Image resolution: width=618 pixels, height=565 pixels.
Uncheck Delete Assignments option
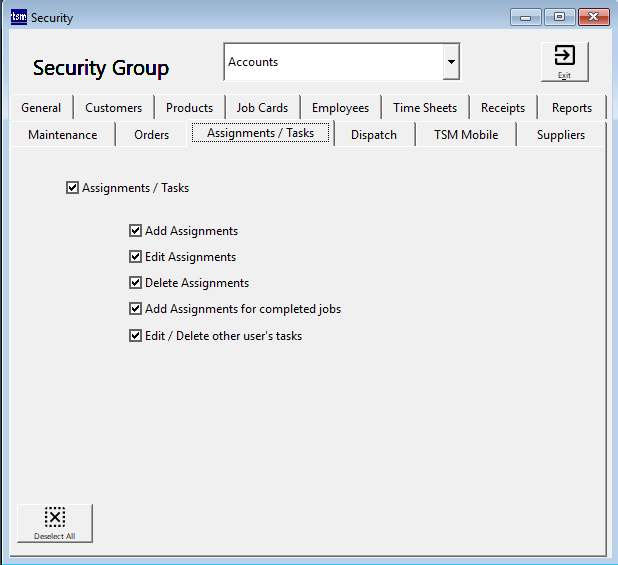[x=136, y=283]
